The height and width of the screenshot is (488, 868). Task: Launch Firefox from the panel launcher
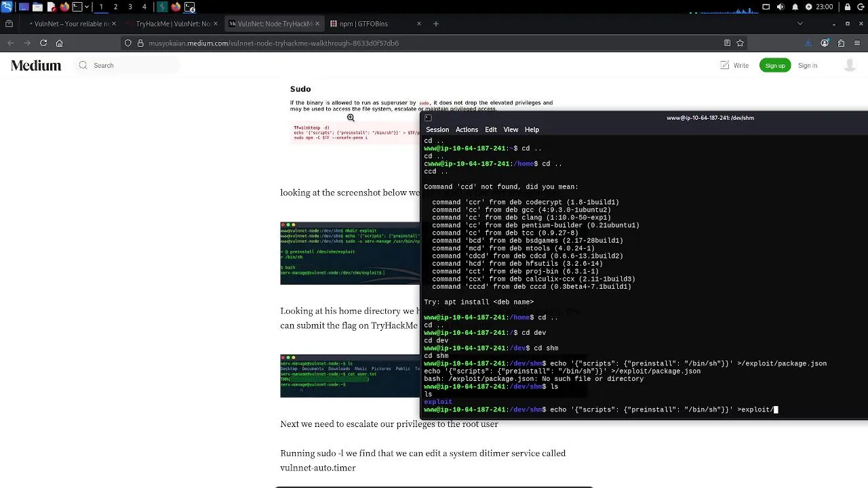tap(64, 7)
